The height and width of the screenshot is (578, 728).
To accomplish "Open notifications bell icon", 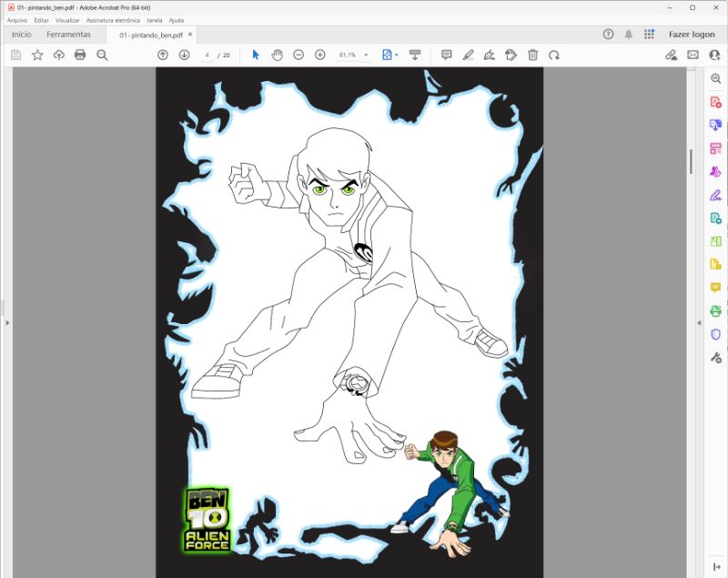I will [629, 34].
